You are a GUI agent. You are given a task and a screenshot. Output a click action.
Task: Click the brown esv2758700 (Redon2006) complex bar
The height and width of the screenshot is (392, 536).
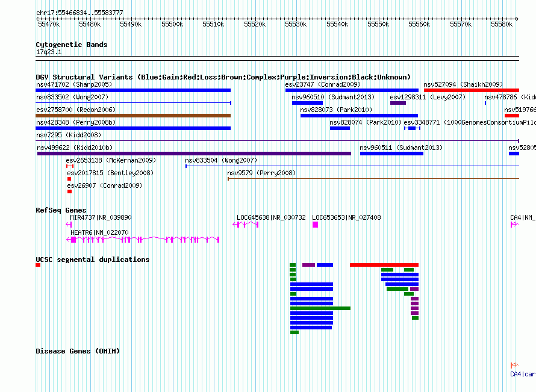133,116
